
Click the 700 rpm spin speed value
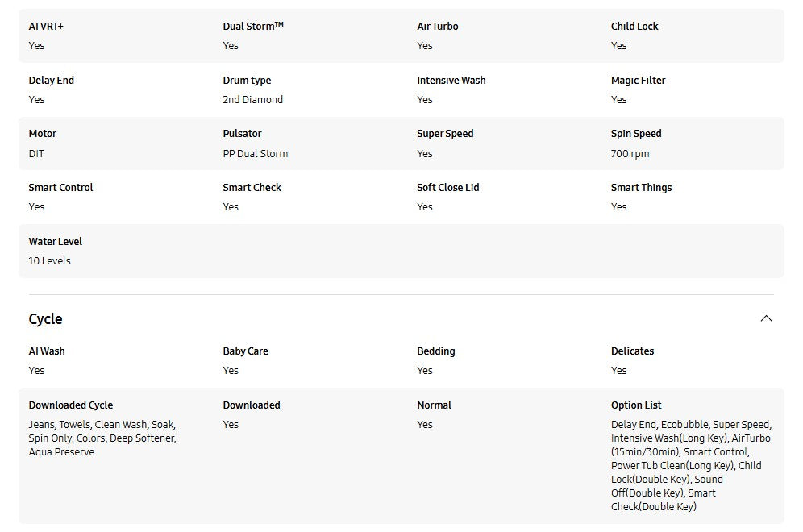click(x=630, y=153)
